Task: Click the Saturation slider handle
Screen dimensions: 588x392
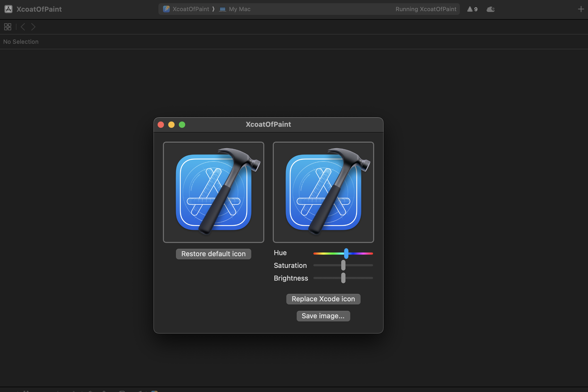Action: click(343, 265)
